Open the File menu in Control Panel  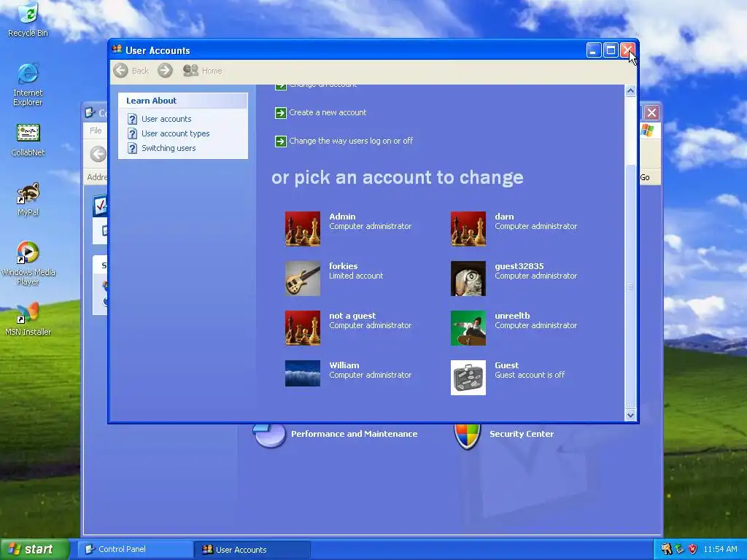pyautogui.click(x=96, y=131)
